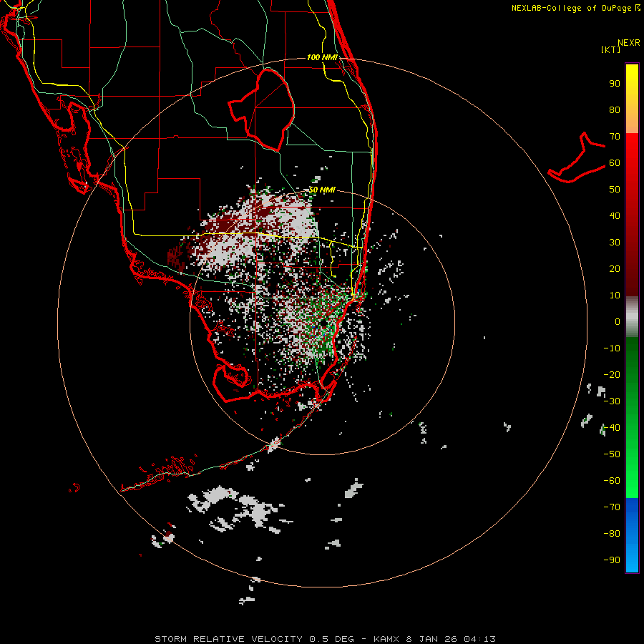Click the 90 value on the velocity scale
Image resolution: width=644 pixels, height=644 pixels.
(x=615, y=84)
